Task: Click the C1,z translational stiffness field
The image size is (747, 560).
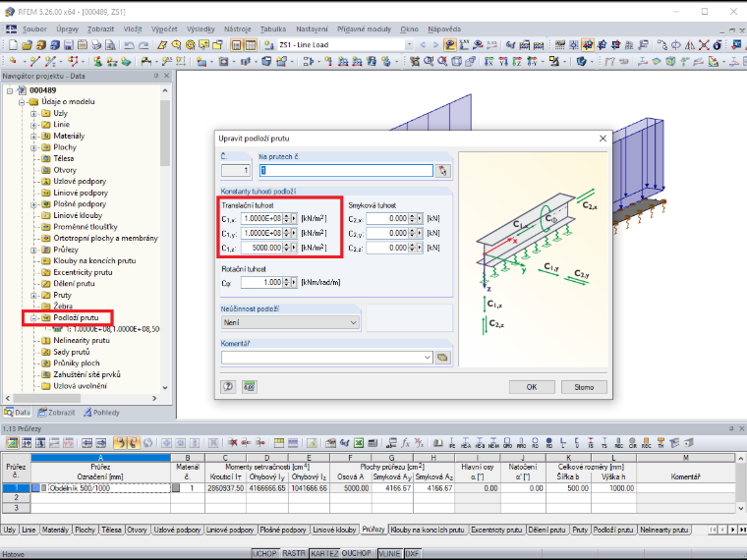Action: pos(262,249)
